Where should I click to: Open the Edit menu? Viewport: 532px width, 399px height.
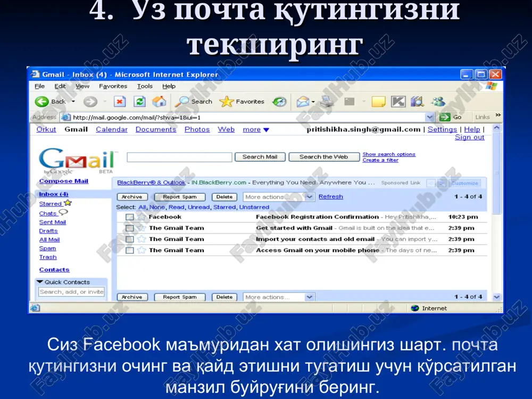coord(60,86)
